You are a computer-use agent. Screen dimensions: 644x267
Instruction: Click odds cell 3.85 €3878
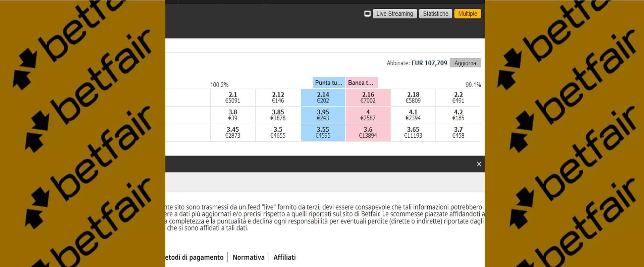(278, 115)
